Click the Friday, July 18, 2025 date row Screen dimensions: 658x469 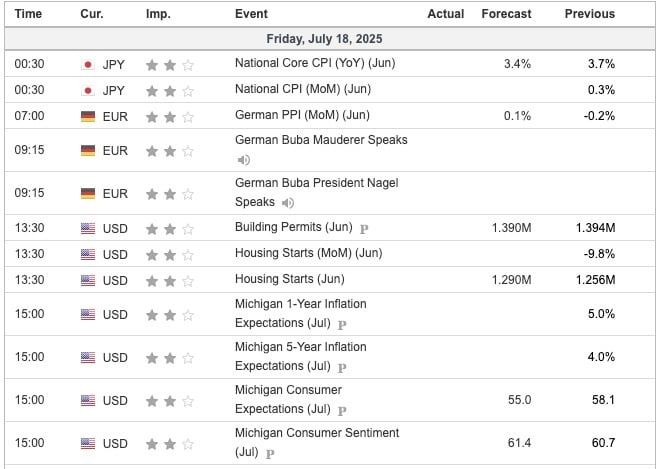coord(329,39)
